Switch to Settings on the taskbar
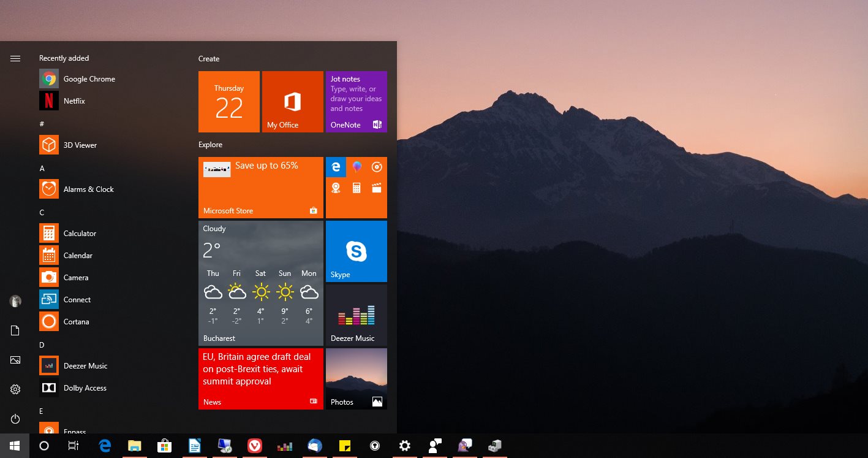The image size is (868, 458). tap(405, 446)
